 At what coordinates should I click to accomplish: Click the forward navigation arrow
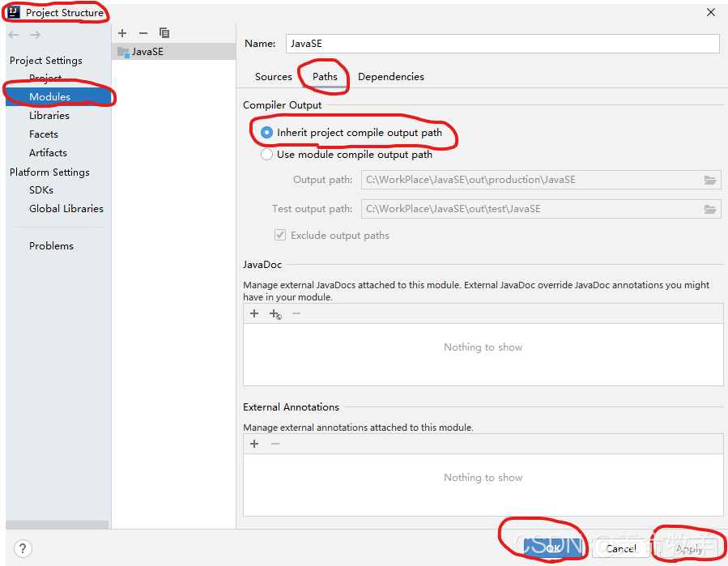tap(36, 35)
